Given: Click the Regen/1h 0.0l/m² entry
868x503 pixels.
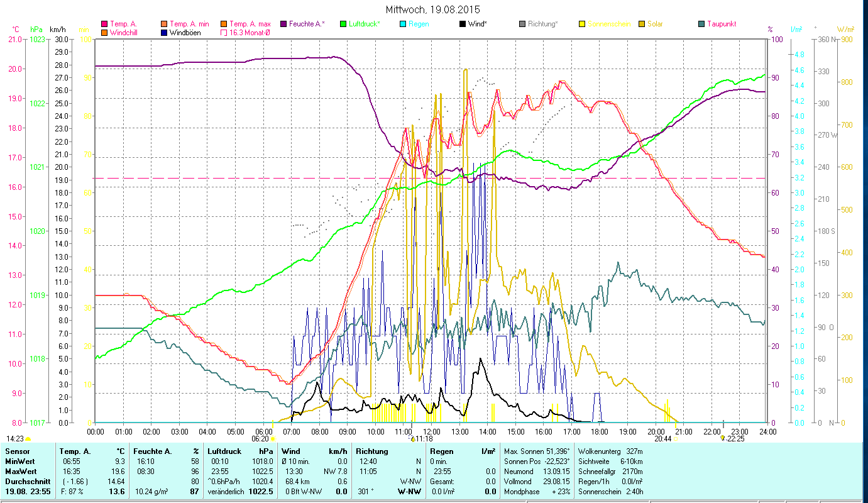Looking at the screenshot, I should point(610,482).
